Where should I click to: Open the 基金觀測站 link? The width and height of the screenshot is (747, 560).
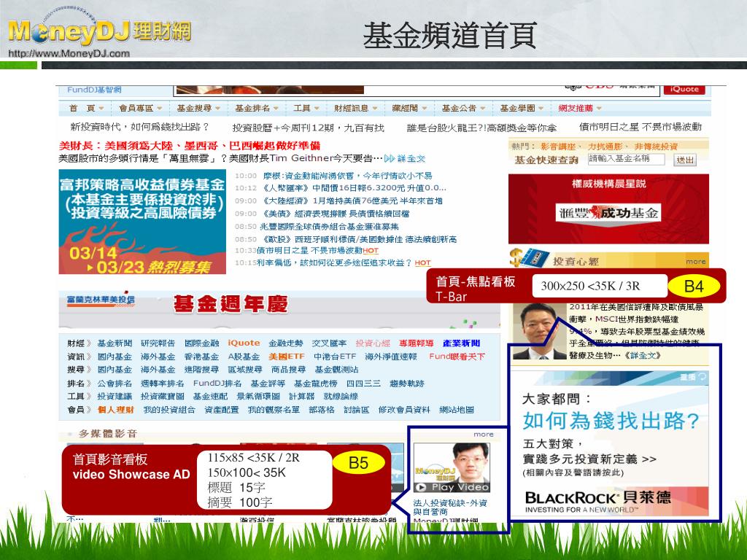coord(336,370)
